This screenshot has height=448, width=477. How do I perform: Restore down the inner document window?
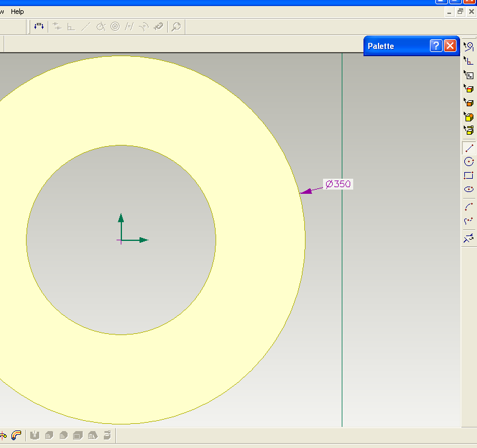point(460,11)
